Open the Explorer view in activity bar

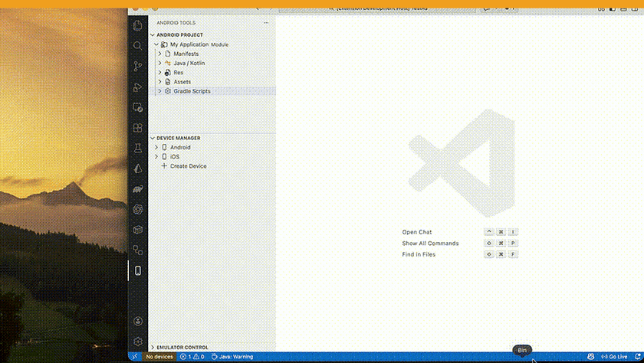[137, 25]
